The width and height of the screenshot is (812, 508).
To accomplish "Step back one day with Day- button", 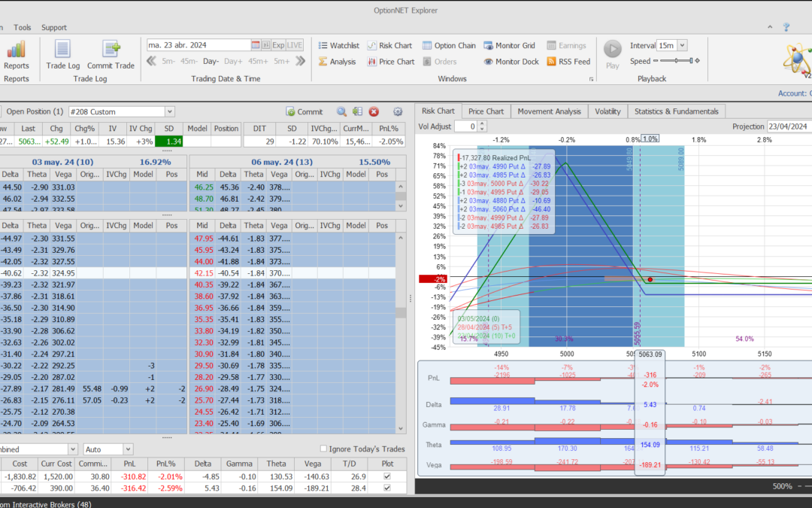I will 211,62.
